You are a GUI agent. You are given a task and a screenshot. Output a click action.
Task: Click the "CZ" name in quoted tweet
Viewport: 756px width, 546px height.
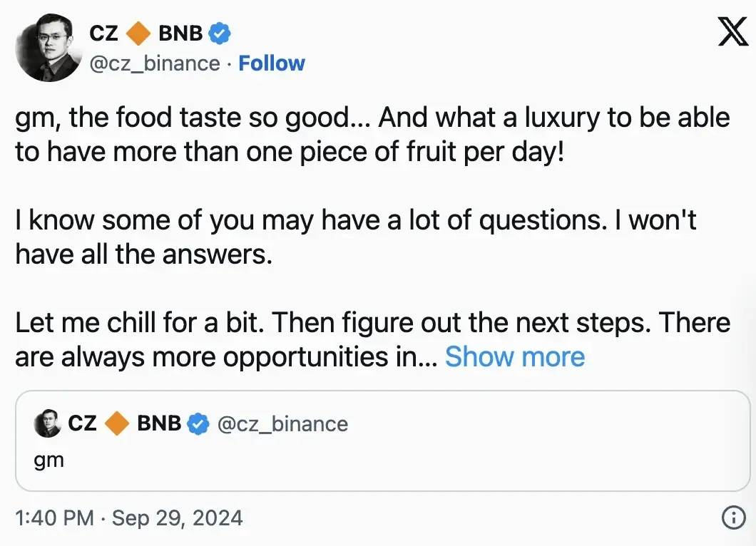pos(83,423)
